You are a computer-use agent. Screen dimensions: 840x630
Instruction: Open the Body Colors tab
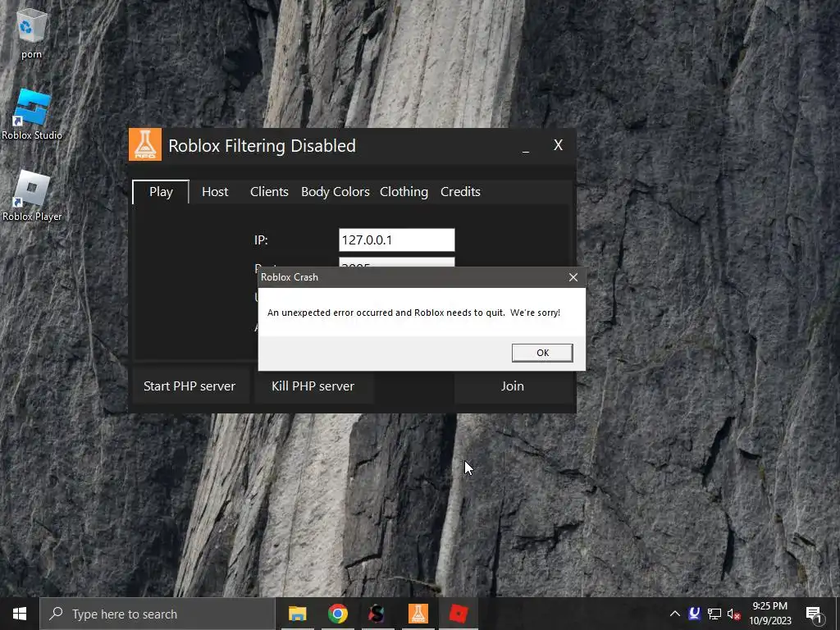click(x=336, y=192)
